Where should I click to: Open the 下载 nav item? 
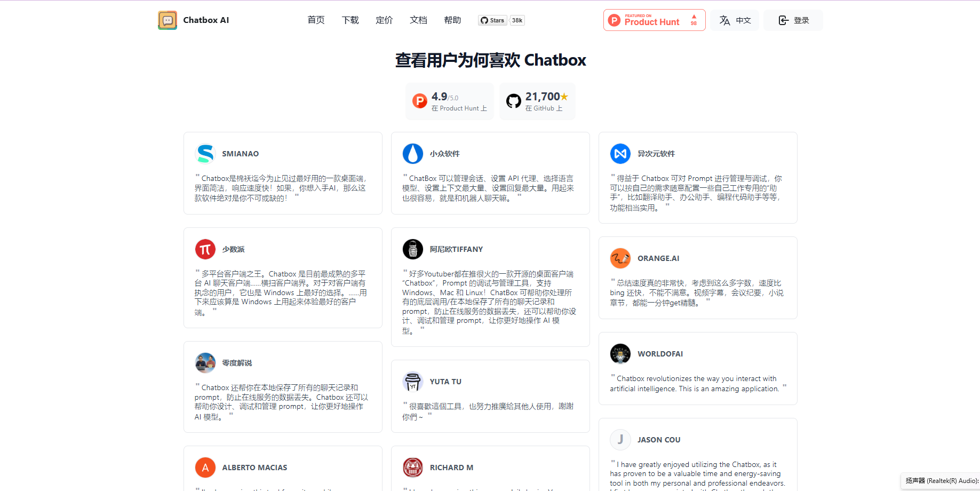point(350,20)
